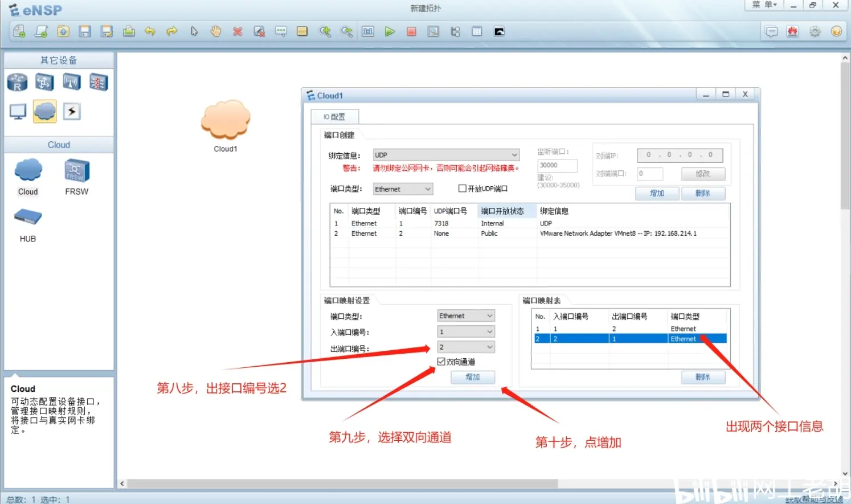851x504 pixels.
Task: Click the 对端IP address field
Action: (x=680, y=155)
